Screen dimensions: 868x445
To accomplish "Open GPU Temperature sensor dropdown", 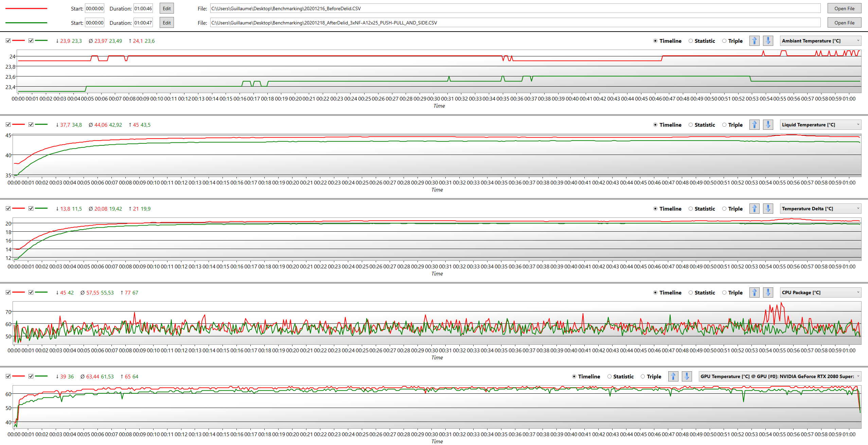I will (x=780, y=376).
